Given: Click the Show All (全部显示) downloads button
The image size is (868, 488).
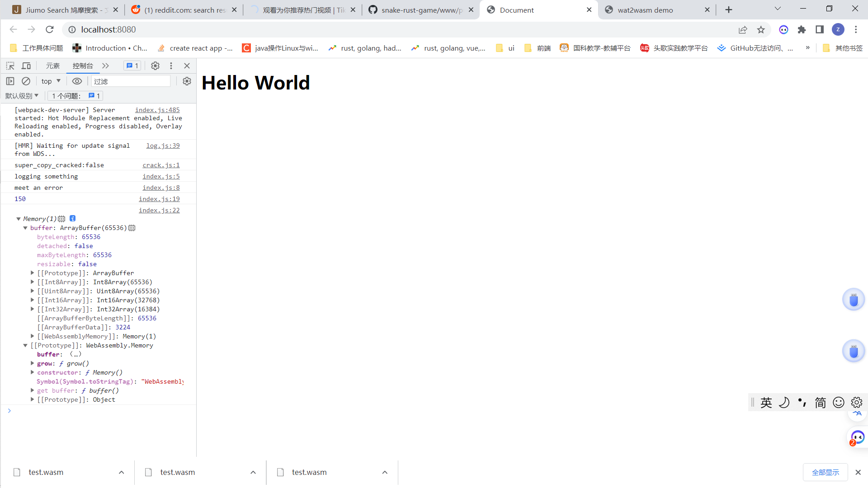Looking at the screenshot, I should [825, 472].
